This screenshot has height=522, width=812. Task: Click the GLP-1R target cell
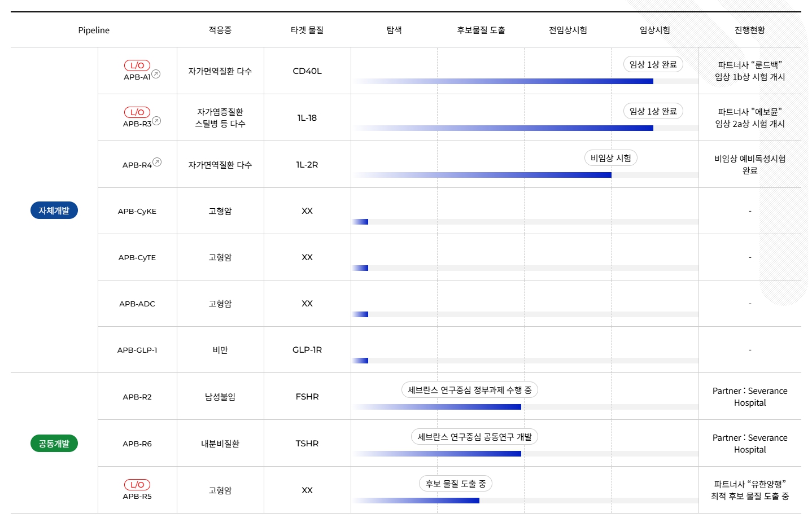coord(307,350)
